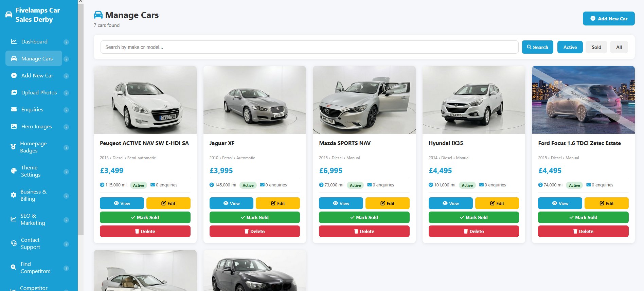
Task: Click the info icon beside Theme Settings
Action: pos(66,172)
